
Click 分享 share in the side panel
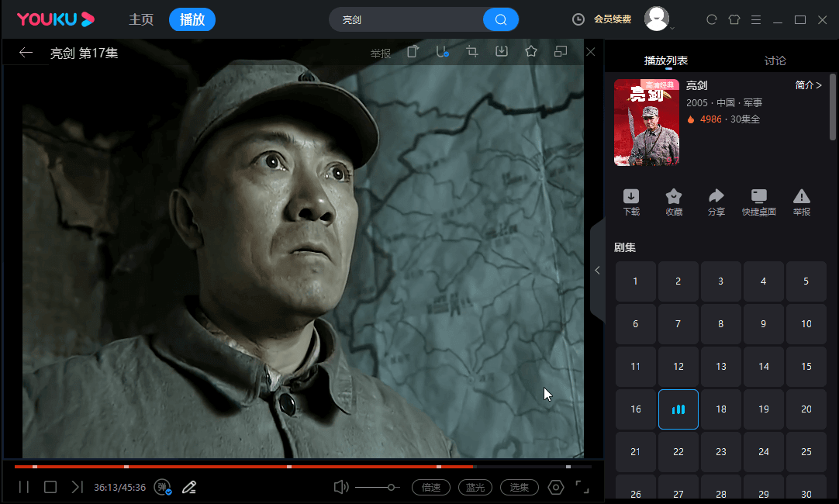click(716, 203)
